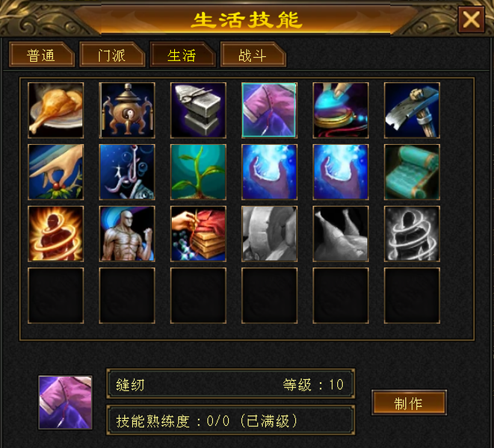494x448 pixels.
Task: Select the pocket watch gem crafting icon
Action: [341, 111]
